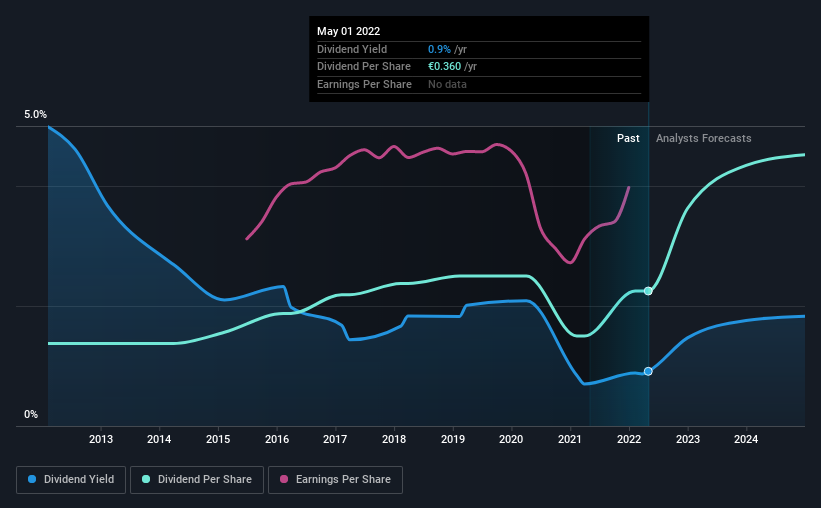Select the teal data point marker on the chart
Viewport: 821px width, 508px height.
coord(648,291)
